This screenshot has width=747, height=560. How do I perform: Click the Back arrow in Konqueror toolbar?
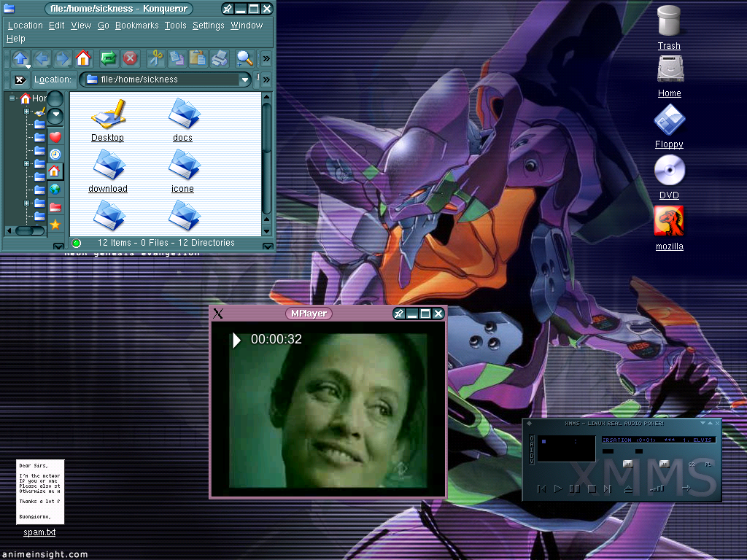coord(42,58)
